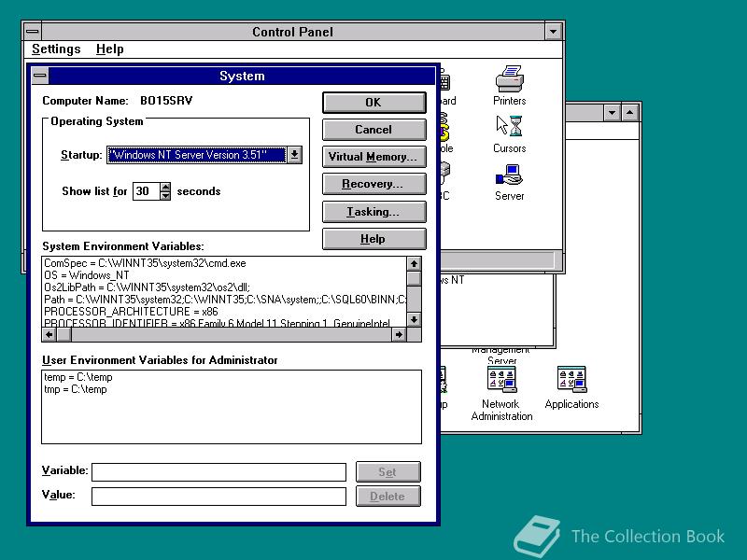Minimize the Control Panel window

pyautogui.click(x=553, y=32)
